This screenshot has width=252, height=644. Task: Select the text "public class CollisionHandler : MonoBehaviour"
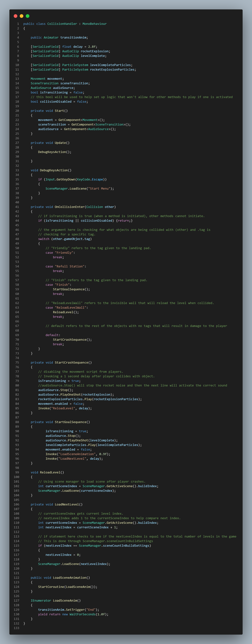(x=65, y=24)
